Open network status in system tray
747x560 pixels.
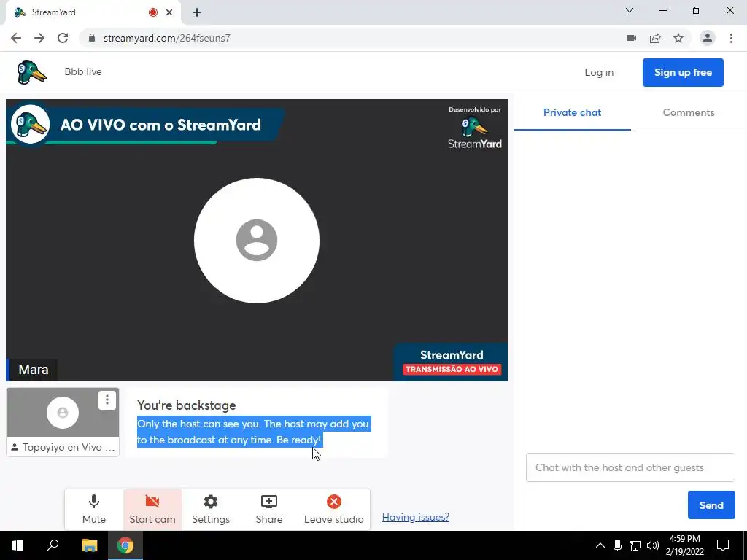click(x=635, y=545)
